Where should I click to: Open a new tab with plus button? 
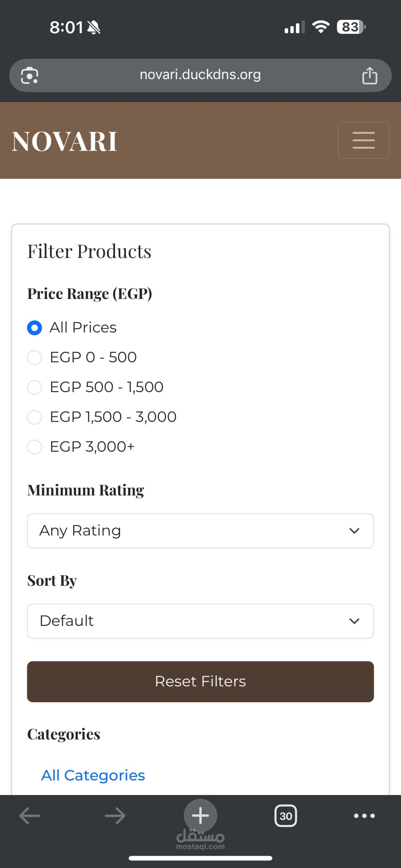(200, 815)
